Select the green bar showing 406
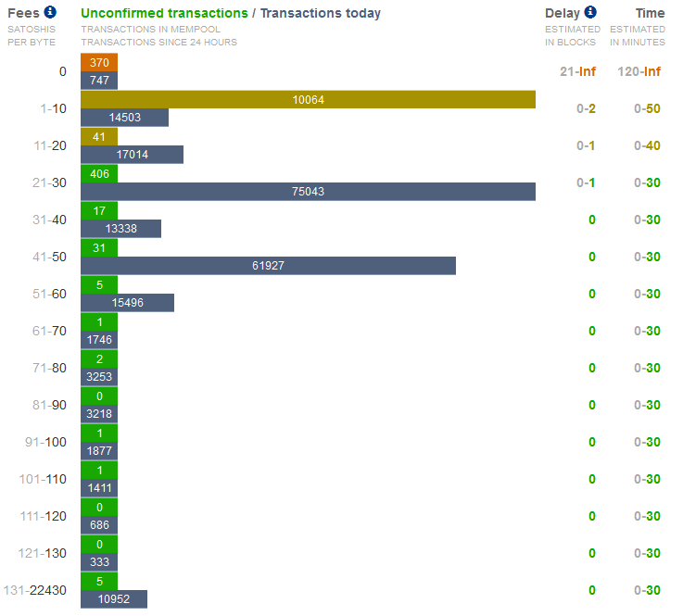Image resolution: width=683 pixels, height=616 pixels. point(99,174)
